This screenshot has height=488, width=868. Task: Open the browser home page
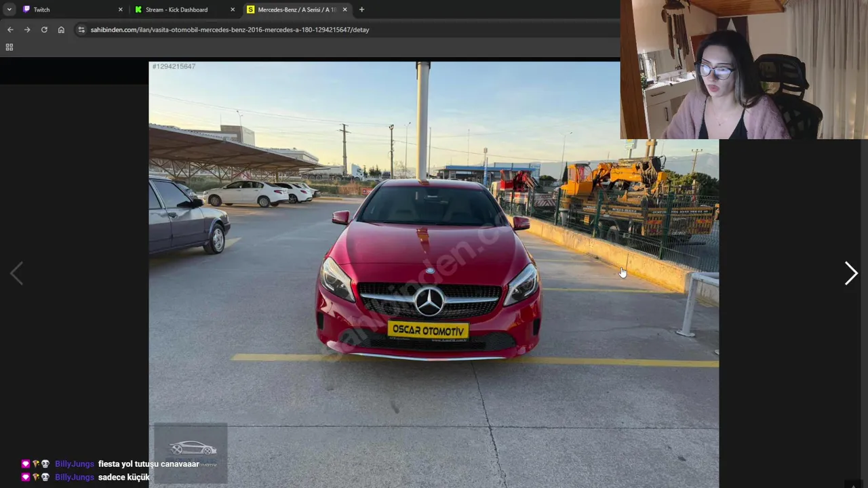61,30
